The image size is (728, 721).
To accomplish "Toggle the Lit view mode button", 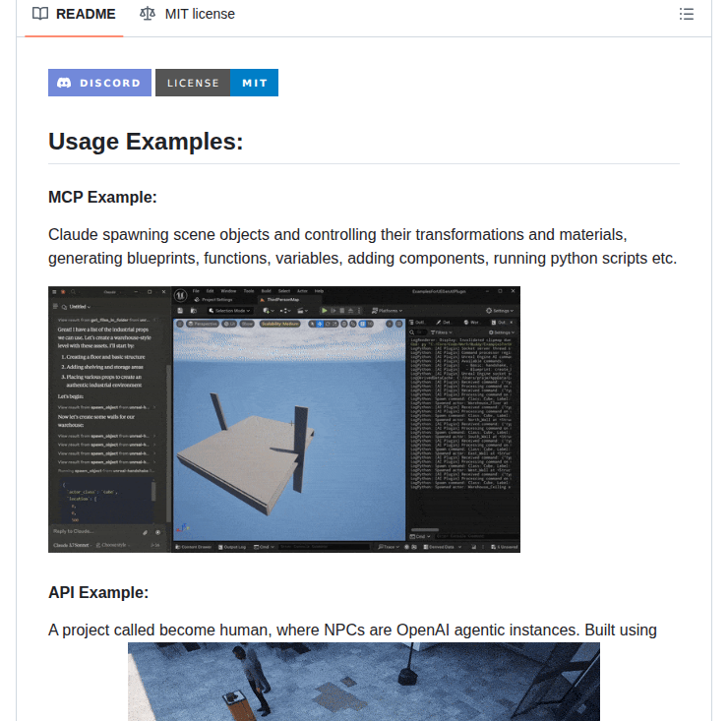I will [x=232, y=323].
